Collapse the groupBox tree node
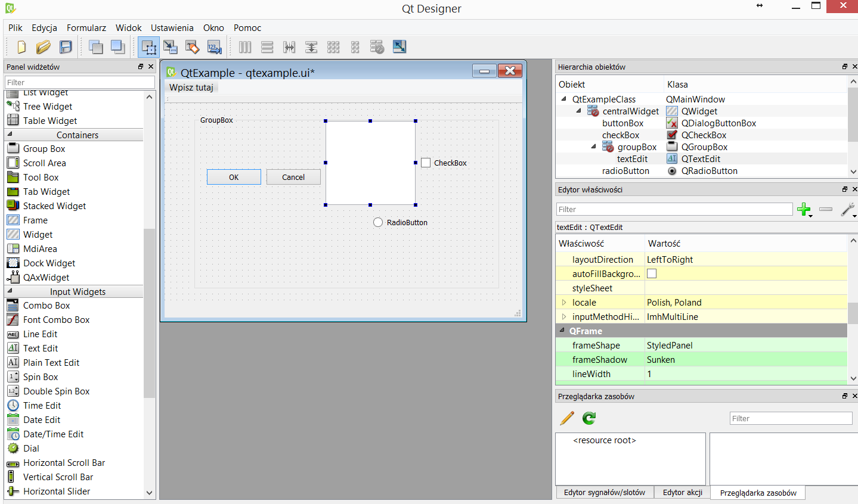858x504 pixels. (593, 147)
